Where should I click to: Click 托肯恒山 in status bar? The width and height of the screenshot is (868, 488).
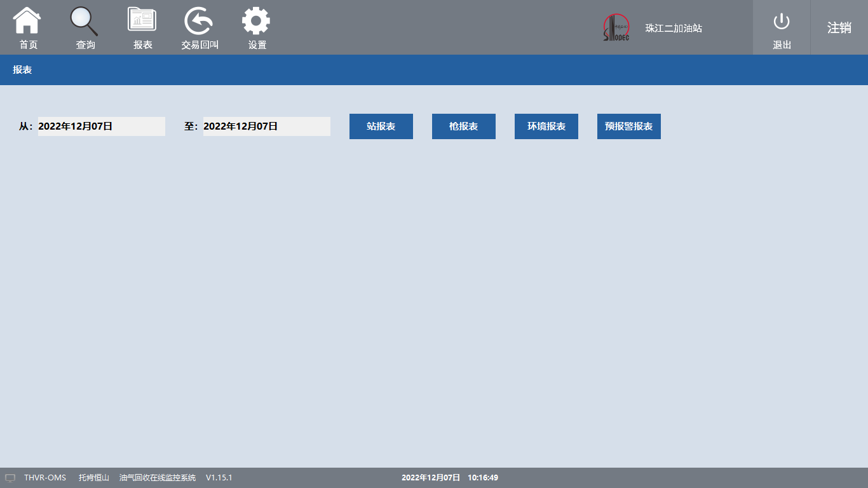pos(94,478)
